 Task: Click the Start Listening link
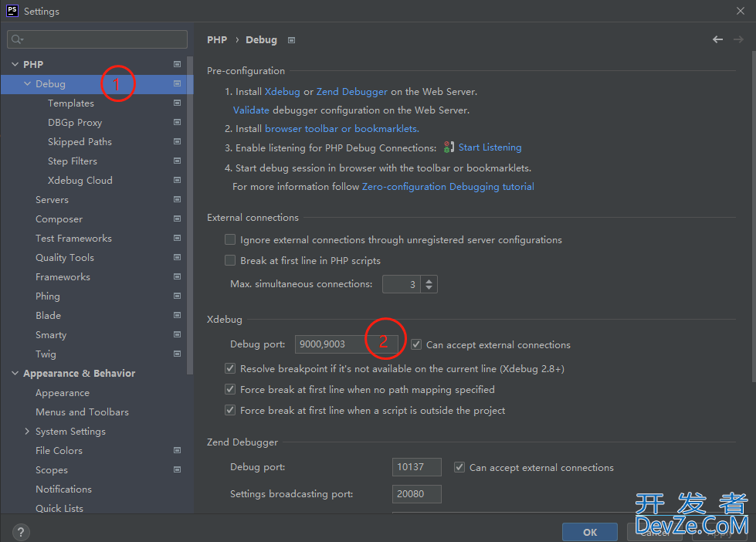click(x=490, y=147)
